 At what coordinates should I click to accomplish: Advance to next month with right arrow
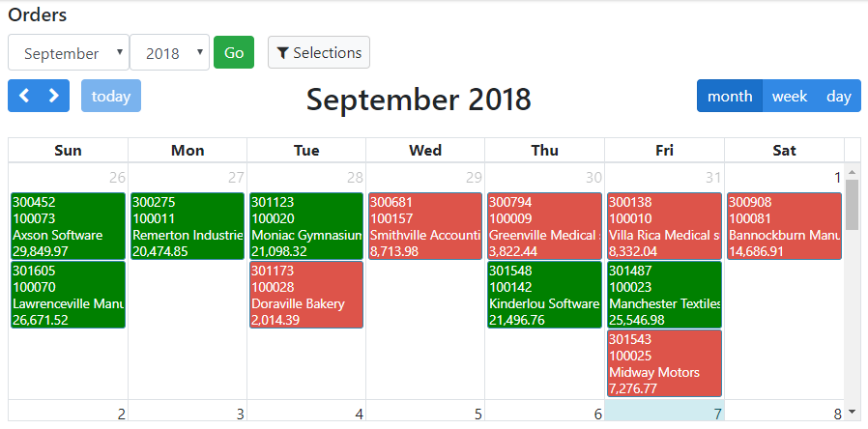click(54, 96)
